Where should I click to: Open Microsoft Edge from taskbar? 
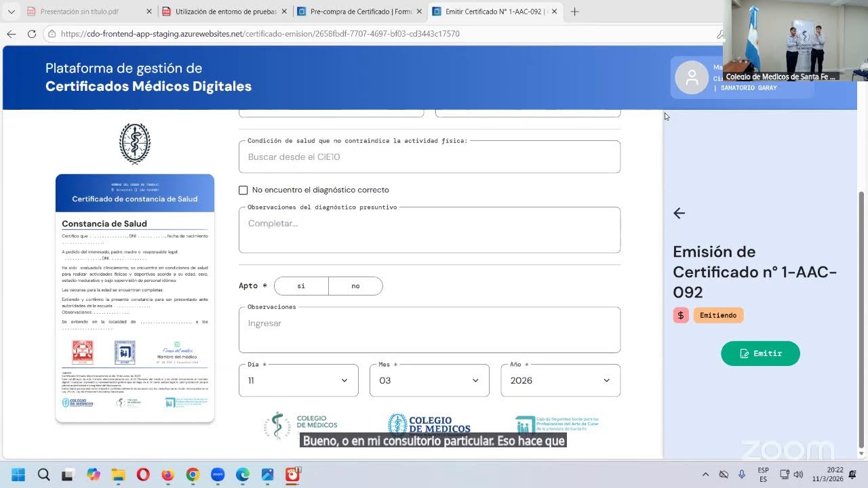pos(242,474)
